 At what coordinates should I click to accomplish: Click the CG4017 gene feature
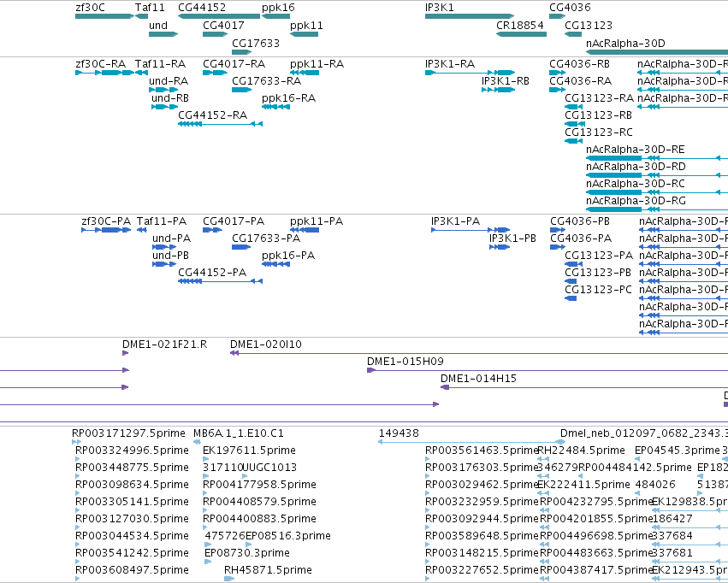[x=215, y=34]
